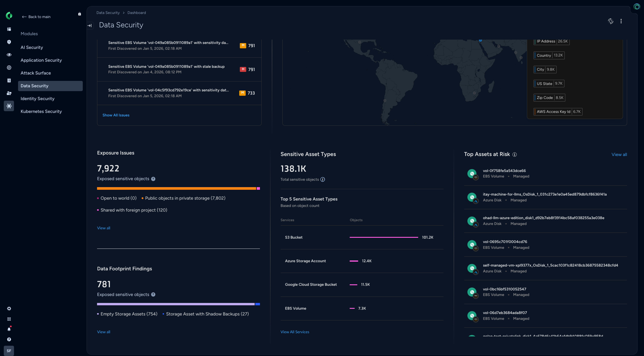Open the three-dot more options menu
This screenshot has height=356, width=644.
point(621,21)
